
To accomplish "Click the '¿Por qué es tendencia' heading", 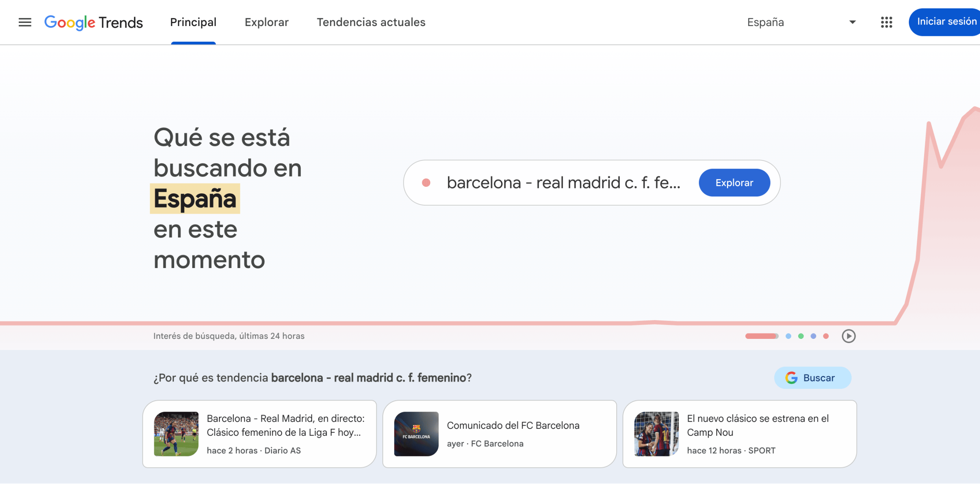I will tap(312, 378).
